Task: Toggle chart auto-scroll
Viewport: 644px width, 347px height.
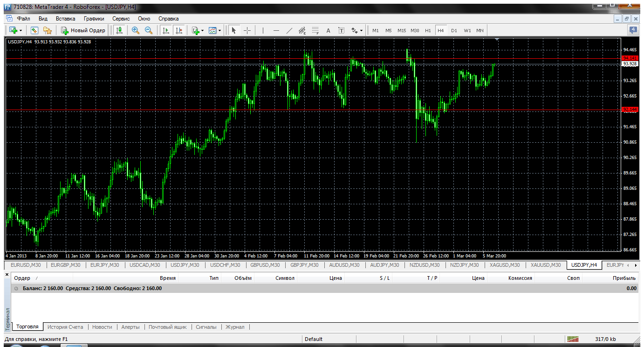Action: [x=165, y=30]
